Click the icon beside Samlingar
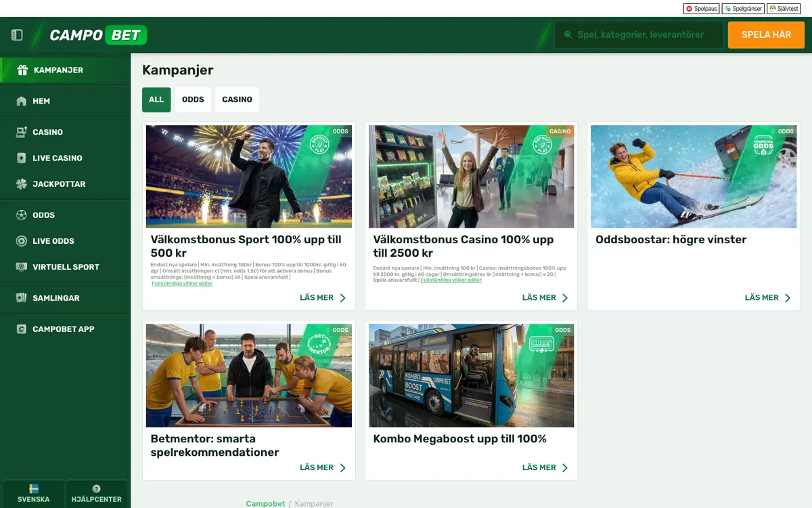Viewport: 812px width, 508px height. [x=21, y=298]
